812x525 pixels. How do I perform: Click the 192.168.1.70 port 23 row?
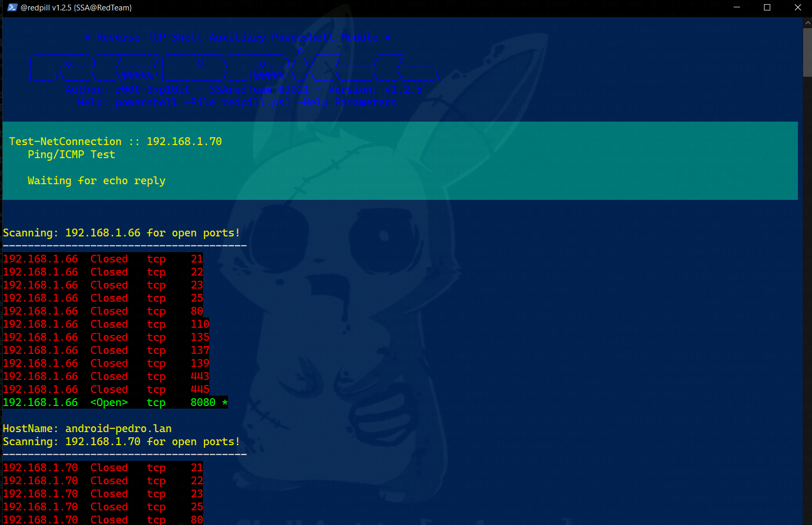click(103, 494)
